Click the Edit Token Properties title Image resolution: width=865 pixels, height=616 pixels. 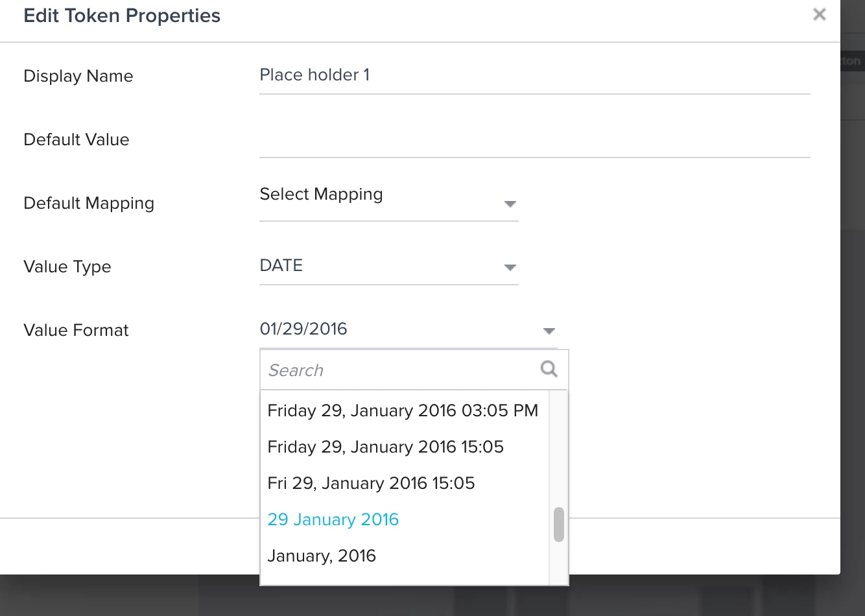[122, 16]
